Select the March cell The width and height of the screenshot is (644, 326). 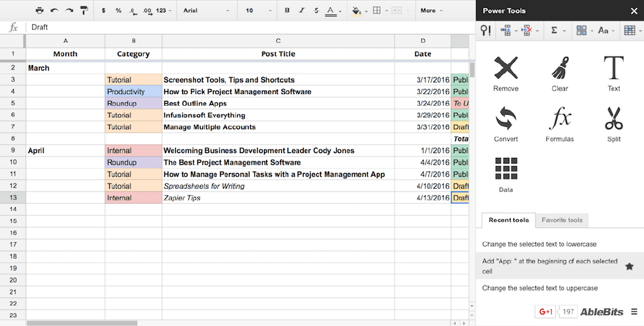65,68
